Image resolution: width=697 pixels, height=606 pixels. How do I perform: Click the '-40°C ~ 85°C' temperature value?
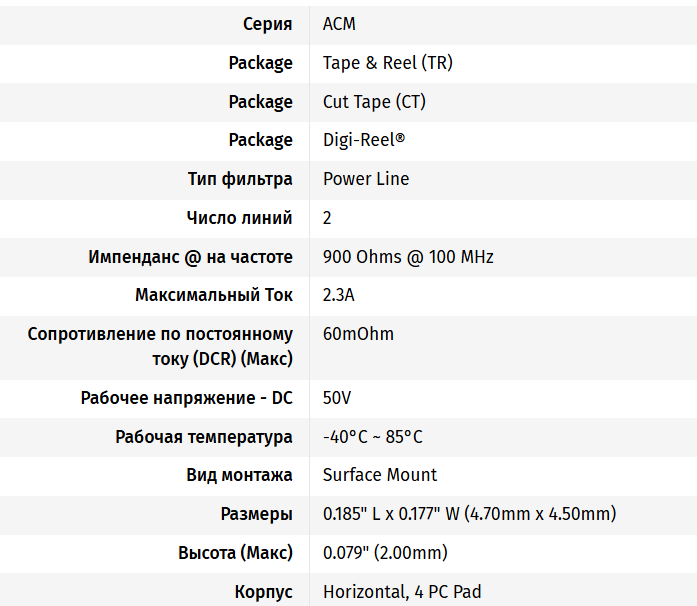click(372, 437)
